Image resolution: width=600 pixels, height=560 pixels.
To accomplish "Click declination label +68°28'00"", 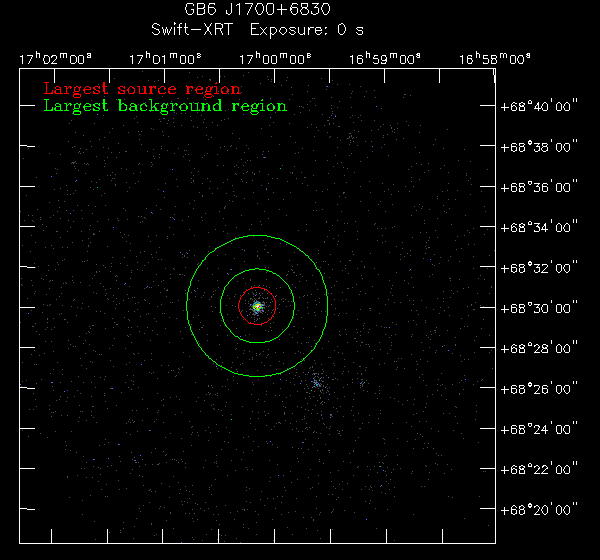I will [x=539, y=348].
